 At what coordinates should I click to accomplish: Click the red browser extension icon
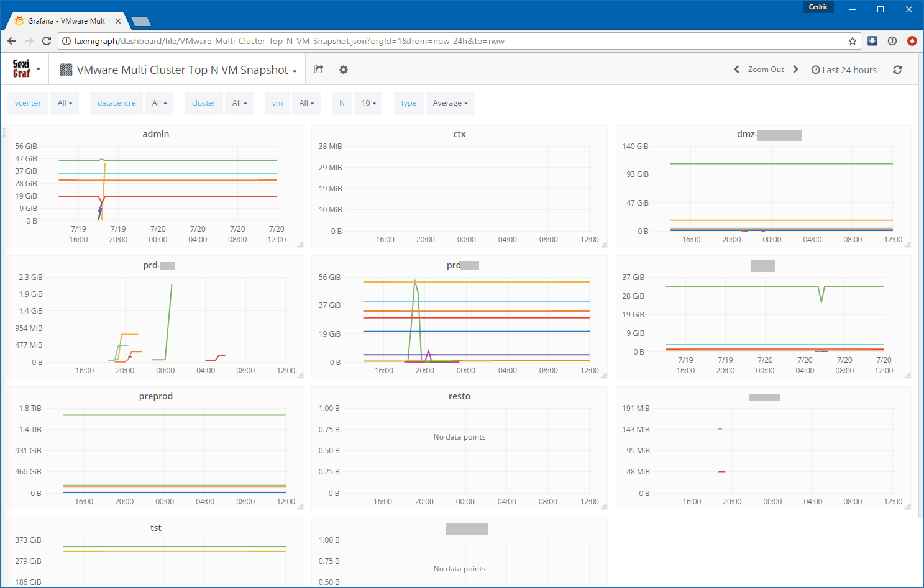(x=912, y=41)
